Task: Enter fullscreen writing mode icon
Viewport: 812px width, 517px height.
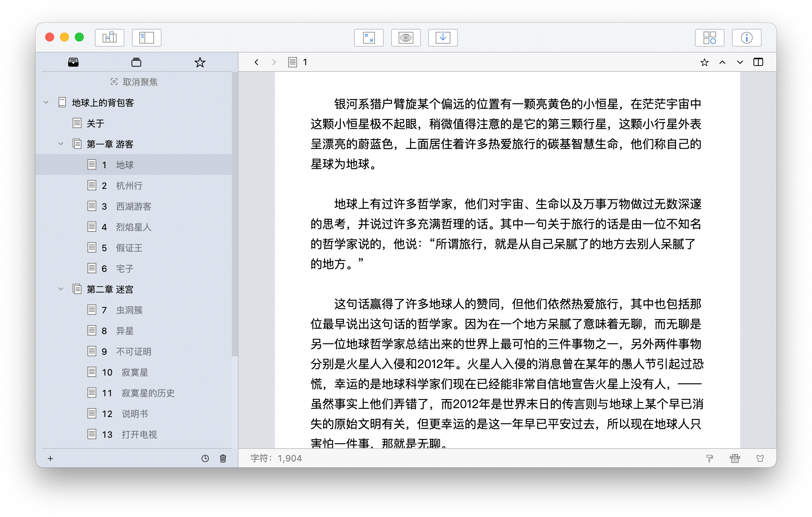Action: click(x=369, y=37)
